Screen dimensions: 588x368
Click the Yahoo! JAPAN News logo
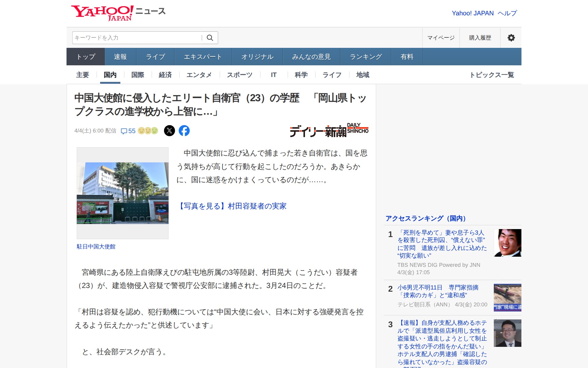(118, 13)
